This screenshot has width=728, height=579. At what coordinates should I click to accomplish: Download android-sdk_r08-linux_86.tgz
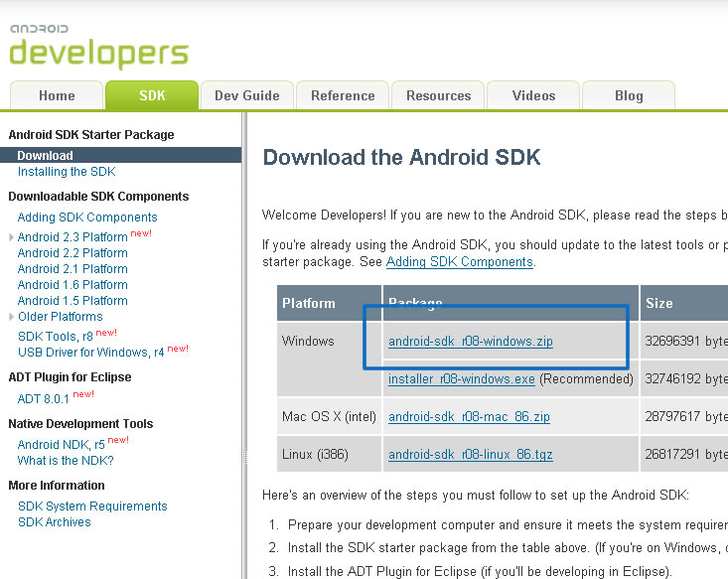pos(471,454)
